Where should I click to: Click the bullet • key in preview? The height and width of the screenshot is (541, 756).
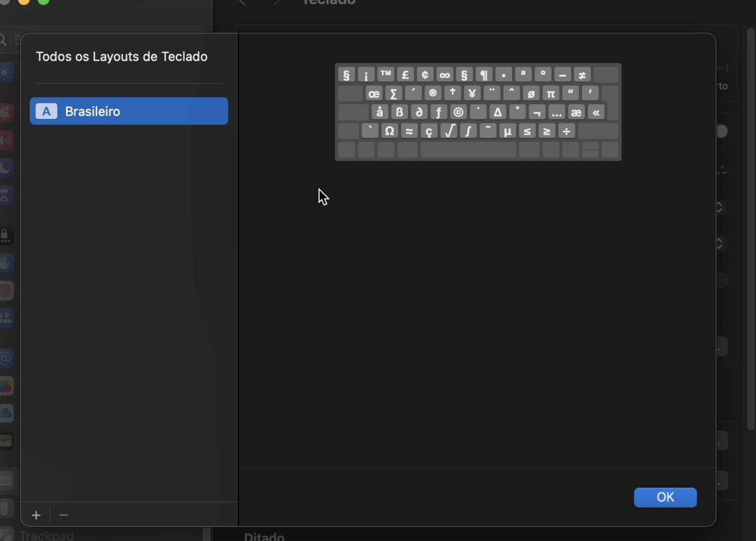tap(503, 75)
